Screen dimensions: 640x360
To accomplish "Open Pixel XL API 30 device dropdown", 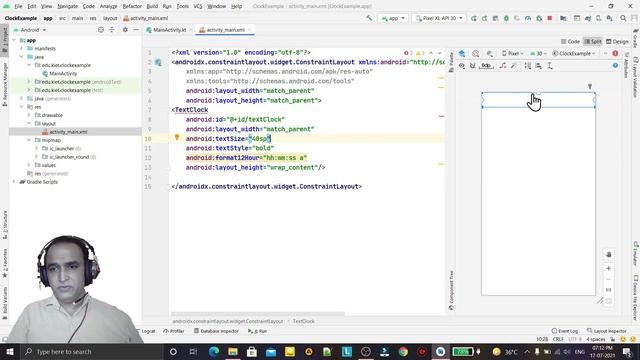I will [x=439, y=18].
